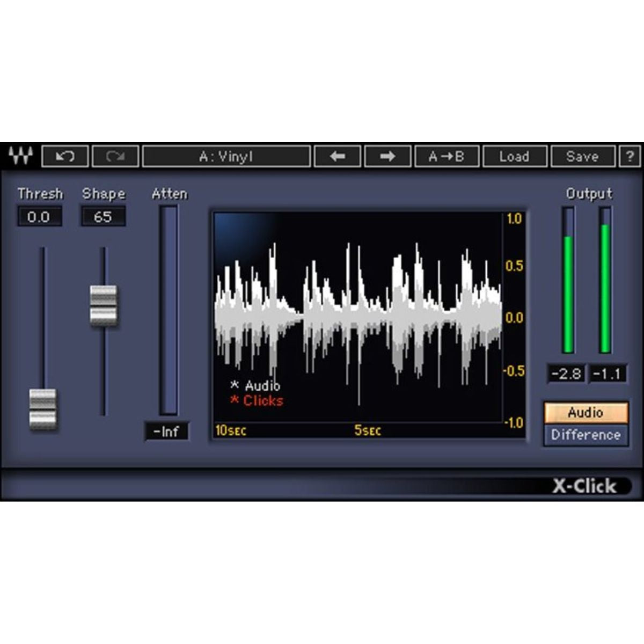Go to next preset with right arrow
The image size is (644, 644).
click(387, 157)
